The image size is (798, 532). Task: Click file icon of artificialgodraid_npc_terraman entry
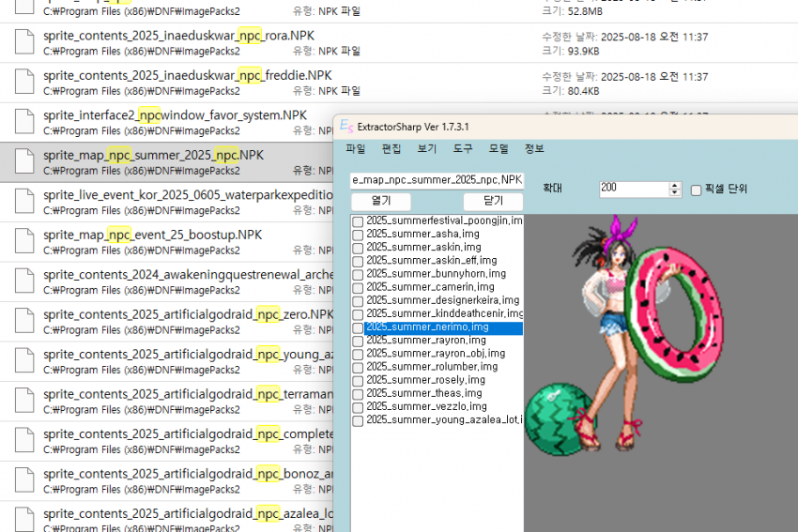(x=23, y=402)
